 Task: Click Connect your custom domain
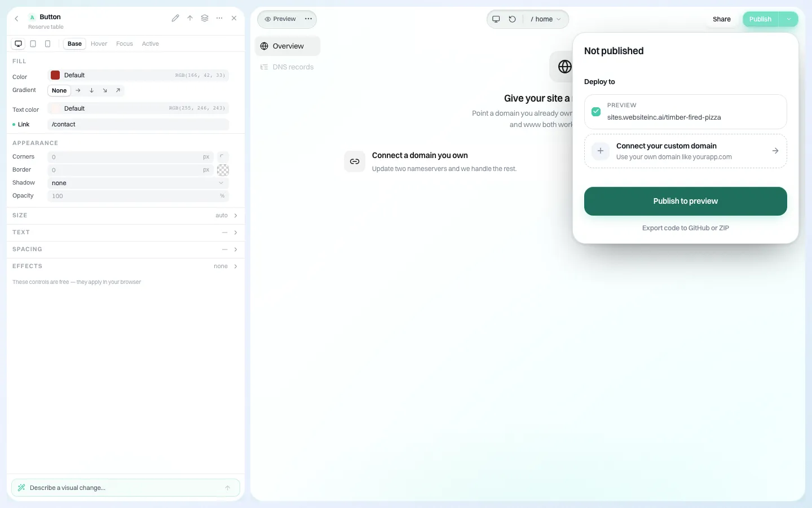[686, 151]
